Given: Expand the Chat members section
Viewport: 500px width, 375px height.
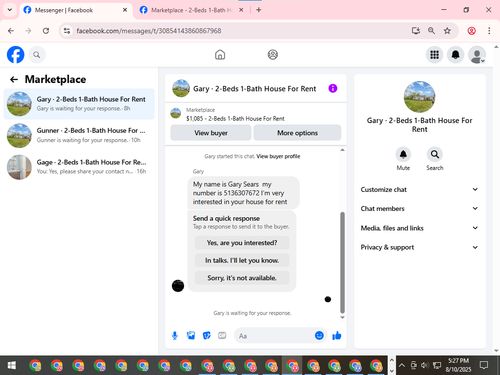Looking at the screenshot, I should click(x=419, y=209).
